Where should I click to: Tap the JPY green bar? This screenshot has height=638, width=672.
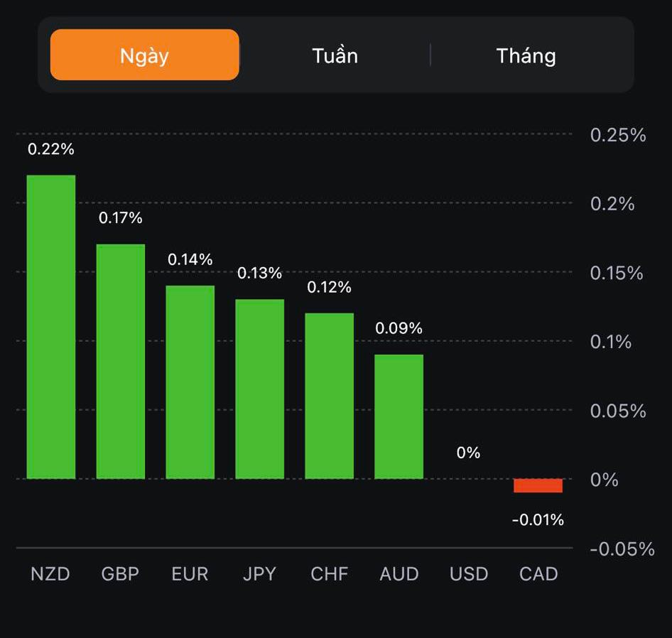(x=260, y=389)
